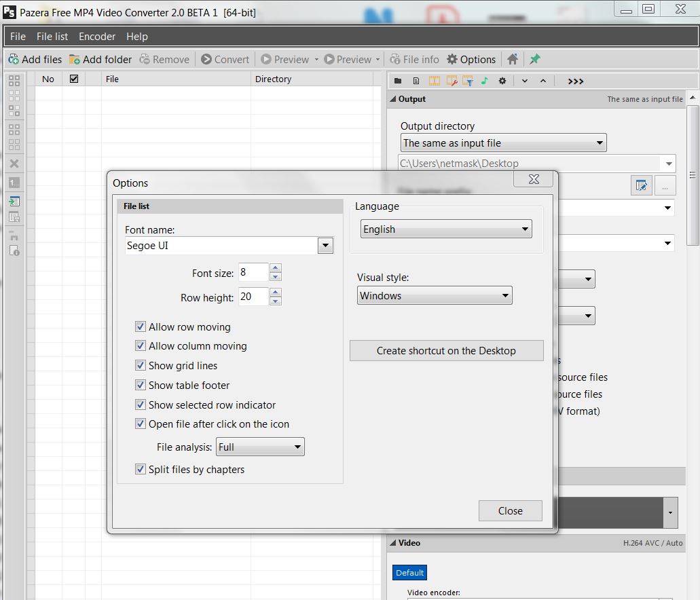Click the green pin icon in toolbar
The width and height of the screenshot is (700, 600).
pos(534,59)
